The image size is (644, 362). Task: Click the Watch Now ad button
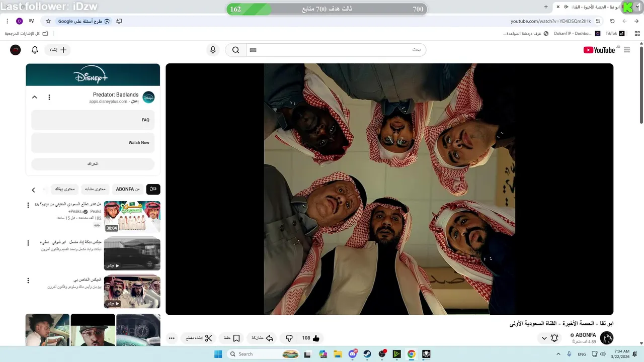pos(93,143)
